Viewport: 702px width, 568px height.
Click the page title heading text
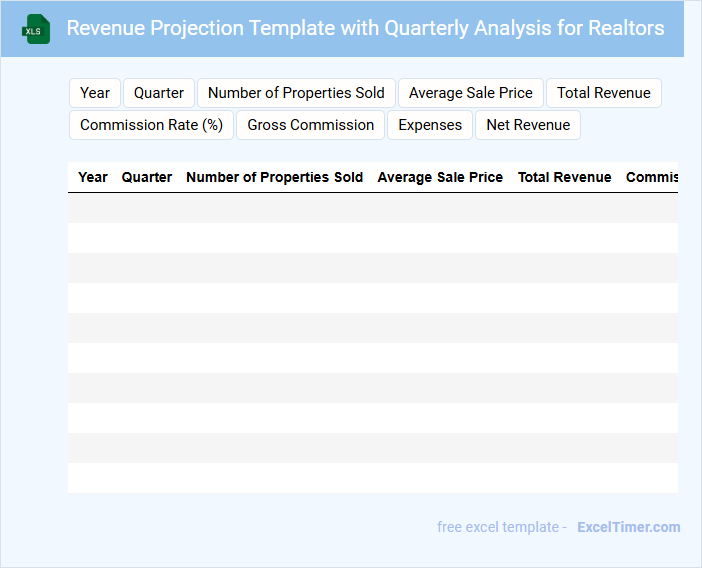click(365, 28)
